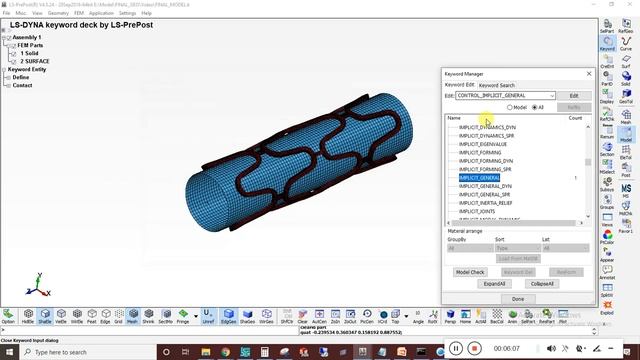The height and width of the screenshot is (360, 640).
Task: Toggle the Shrink elements icon
Action: [149, 316]
